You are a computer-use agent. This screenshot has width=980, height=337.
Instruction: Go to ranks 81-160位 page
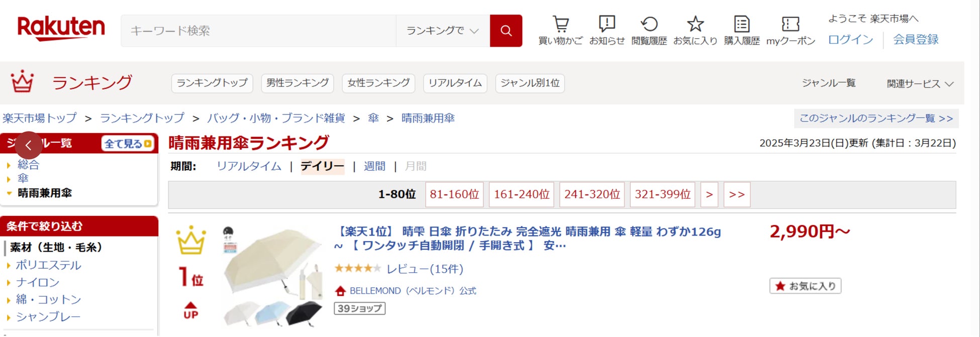pyautogui.click(x=454, y=194)
